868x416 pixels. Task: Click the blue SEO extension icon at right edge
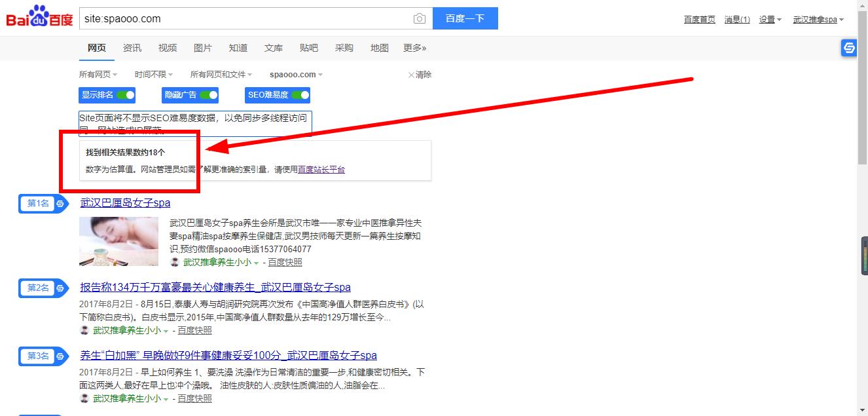[849, 48]
